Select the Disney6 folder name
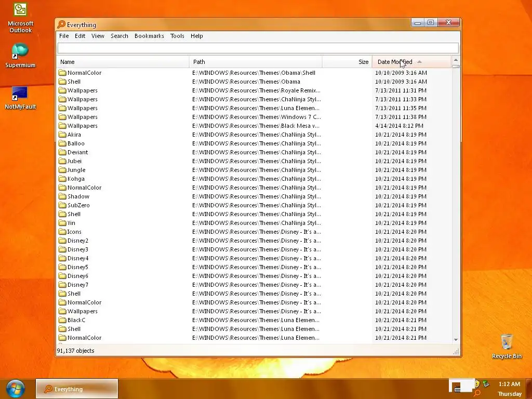532x399 pixels. coord(78,276)
